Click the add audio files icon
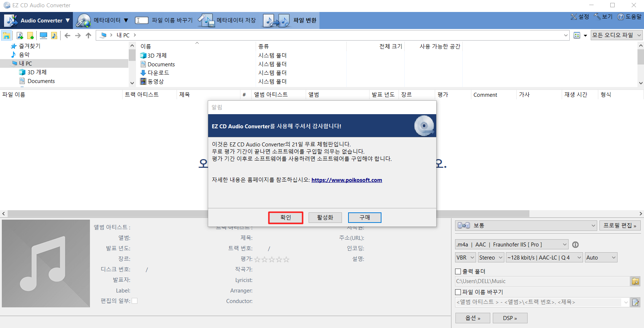The height and width of the screenshot is (328, 644). [x=20, y=35]
